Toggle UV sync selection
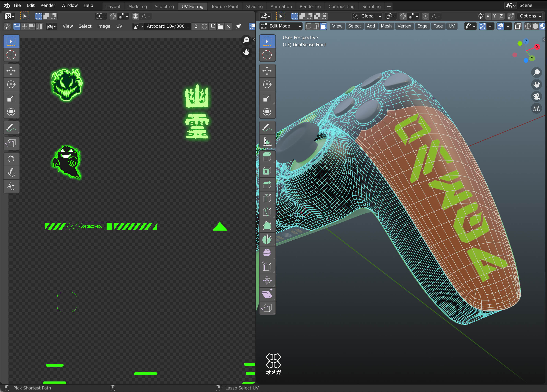 [7, 26]
